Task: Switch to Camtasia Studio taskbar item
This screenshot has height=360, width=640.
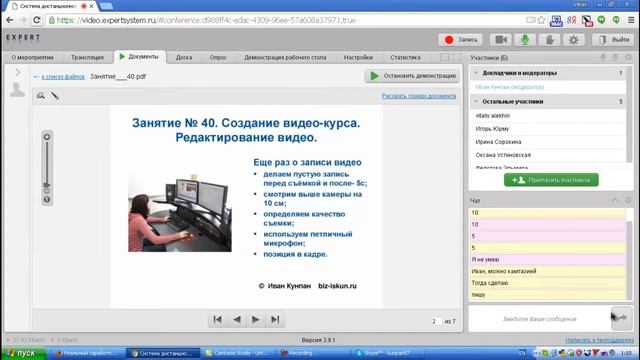Action: pos(238,353)
